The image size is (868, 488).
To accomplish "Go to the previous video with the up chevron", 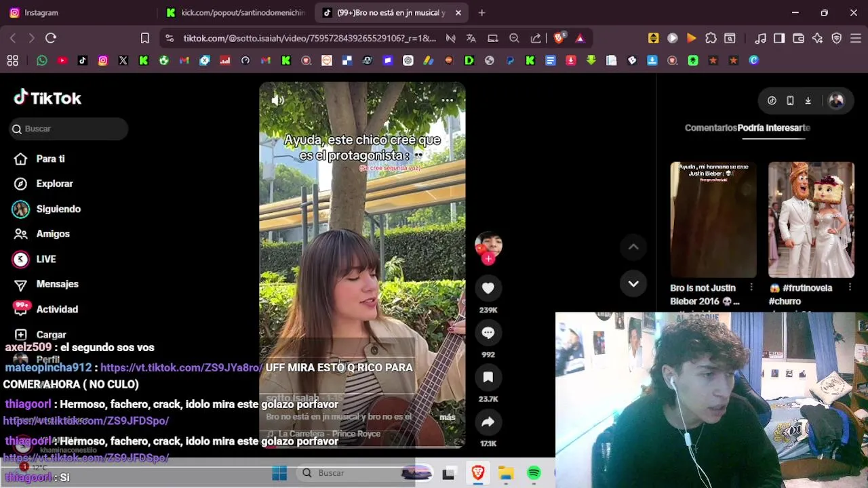I will pyautogui.click(x=633, y=247).
